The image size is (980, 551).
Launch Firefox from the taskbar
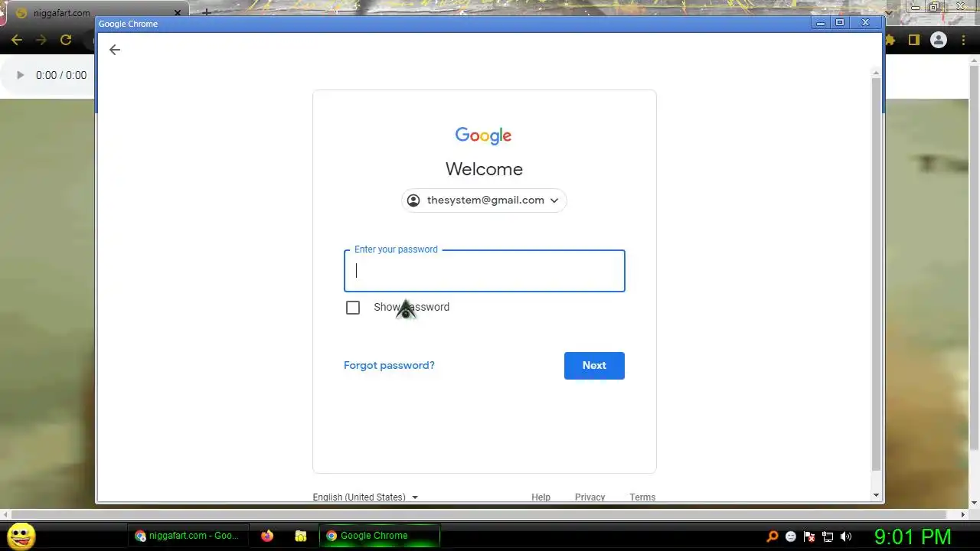click(267, 536)
